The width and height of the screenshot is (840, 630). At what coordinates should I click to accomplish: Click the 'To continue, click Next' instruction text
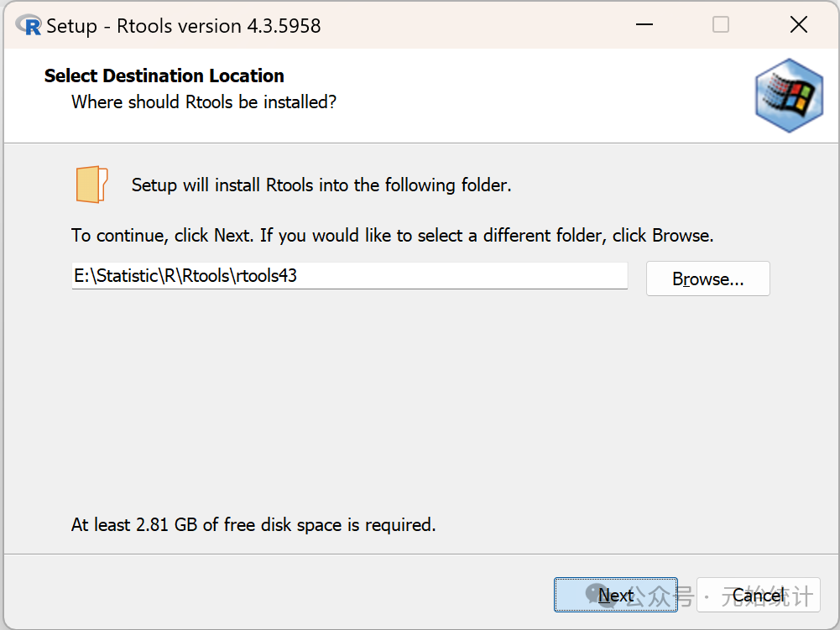pyautogui.click(x=392, y=236)
